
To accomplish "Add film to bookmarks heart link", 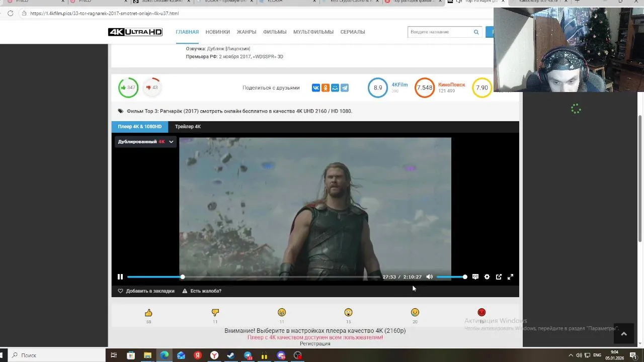I will pos(146,291).
